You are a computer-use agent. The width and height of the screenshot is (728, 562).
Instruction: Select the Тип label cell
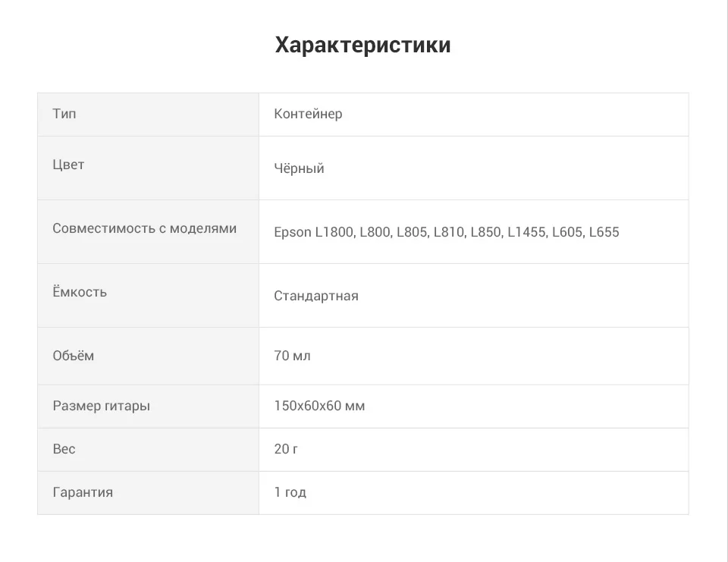[148, 115]
